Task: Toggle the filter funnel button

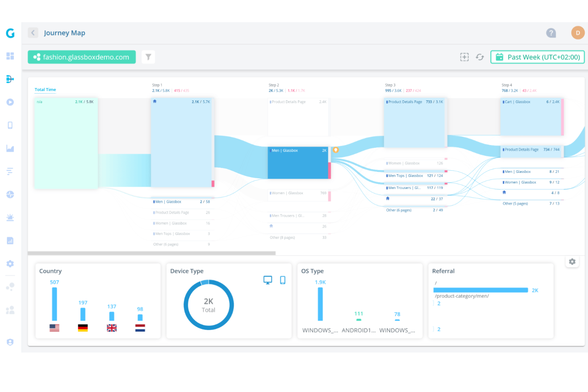Action: point(148,57)
